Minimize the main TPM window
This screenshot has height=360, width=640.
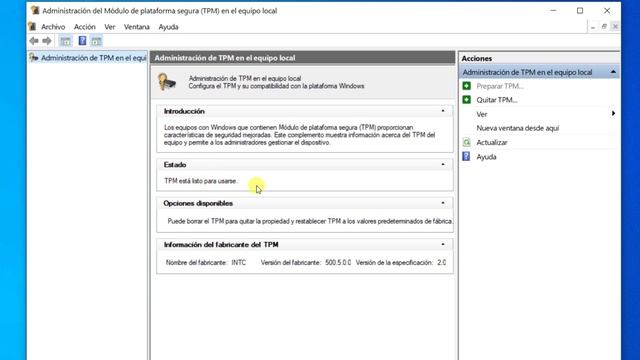553,11
